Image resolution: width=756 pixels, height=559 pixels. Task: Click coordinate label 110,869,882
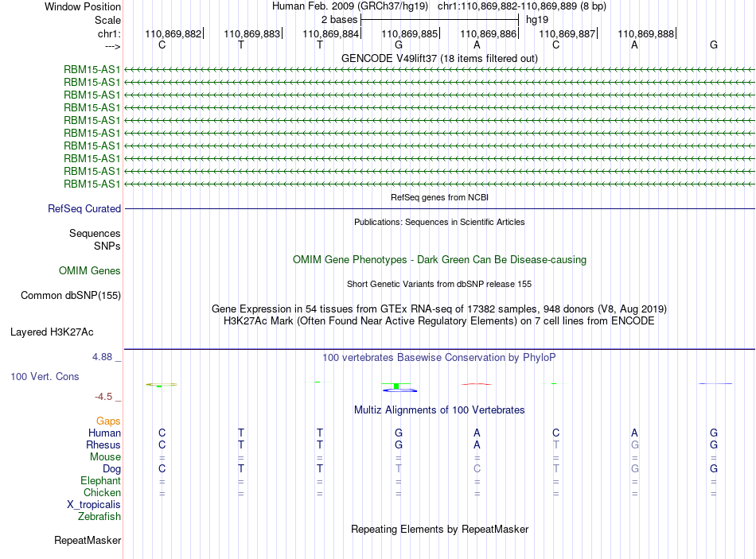[173, 33]
